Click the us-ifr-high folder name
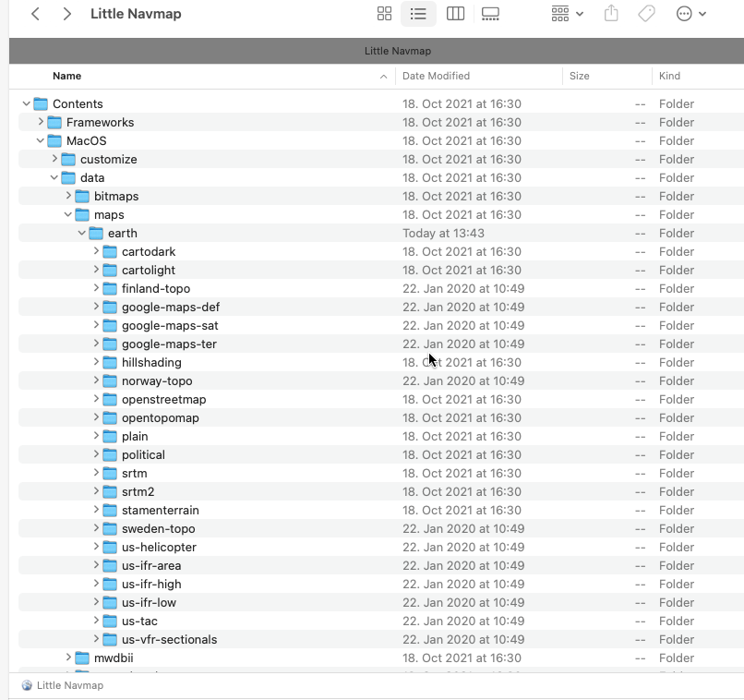The image size is (744, 700). coord(151,585)
